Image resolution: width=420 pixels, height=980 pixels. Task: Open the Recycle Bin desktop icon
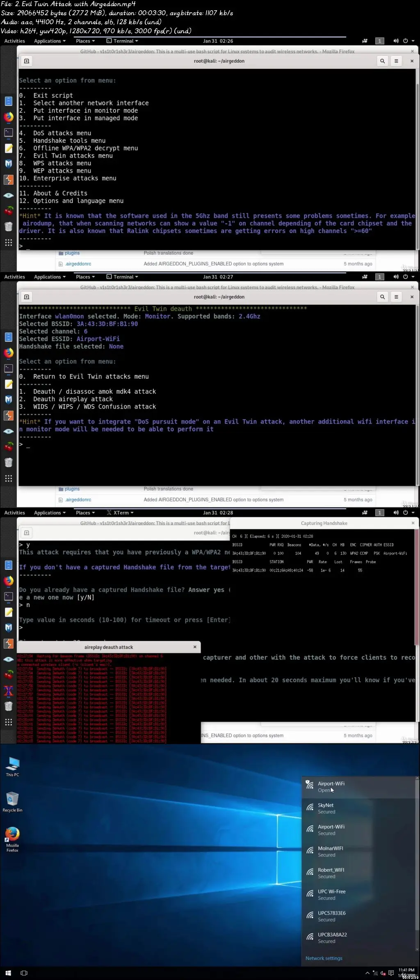pos(12,802)
